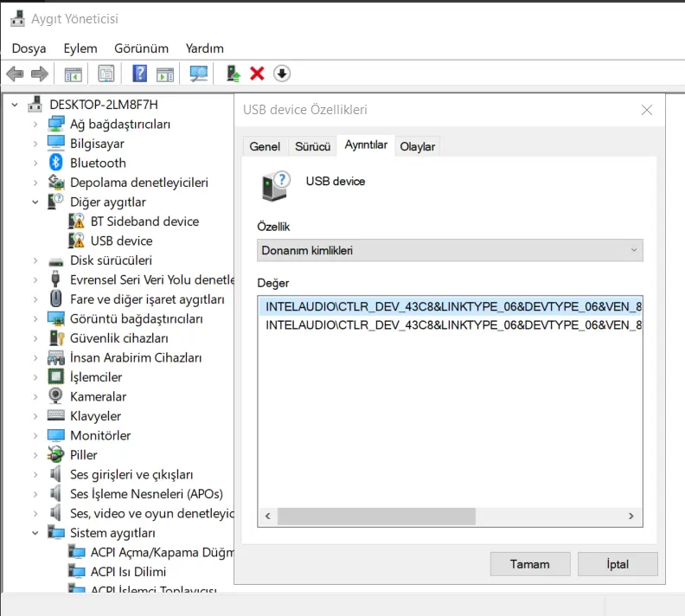Image resolution: width=685 pixels, height=616 pixels.
Task: Click the Device Manager title bar icon
Action: coord(17,18)
